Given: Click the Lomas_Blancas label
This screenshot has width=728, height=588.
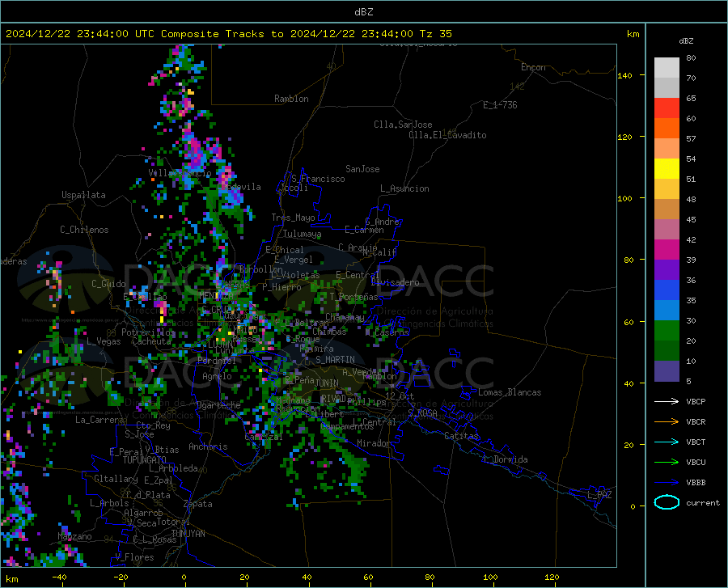Looking at the screenshot, I should 510,392.
